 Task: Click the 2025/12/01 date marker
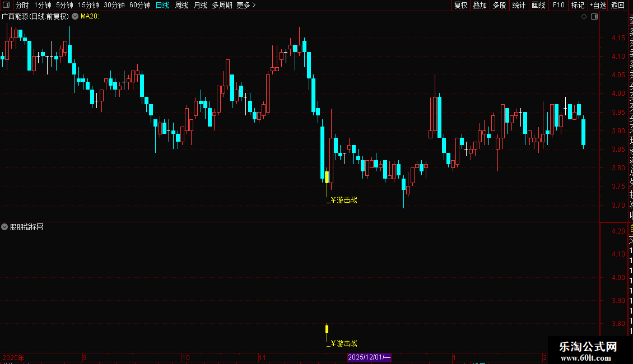pyautogui.click(x=369, y=357)
